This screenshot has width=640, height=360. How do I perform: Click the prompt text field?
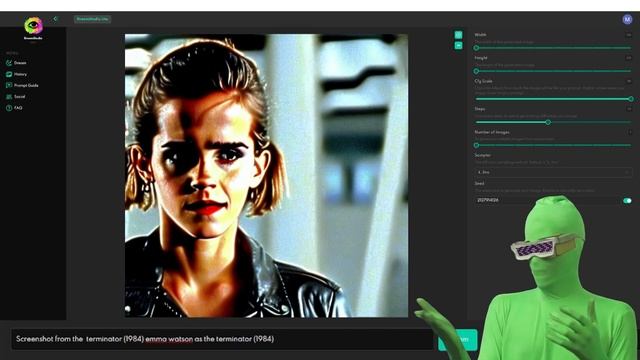[x=222, y=339]
